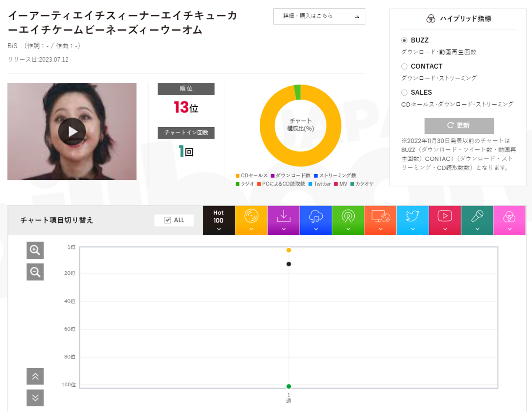Click the double up-arrow chart button
Screen dimensions: 532x412
pos(35,376)
